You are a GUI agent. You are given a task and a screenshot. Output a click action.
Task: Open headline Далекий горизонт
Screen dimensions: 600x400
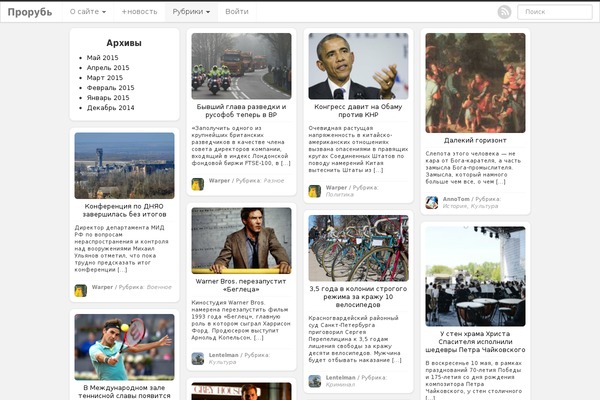475,140
